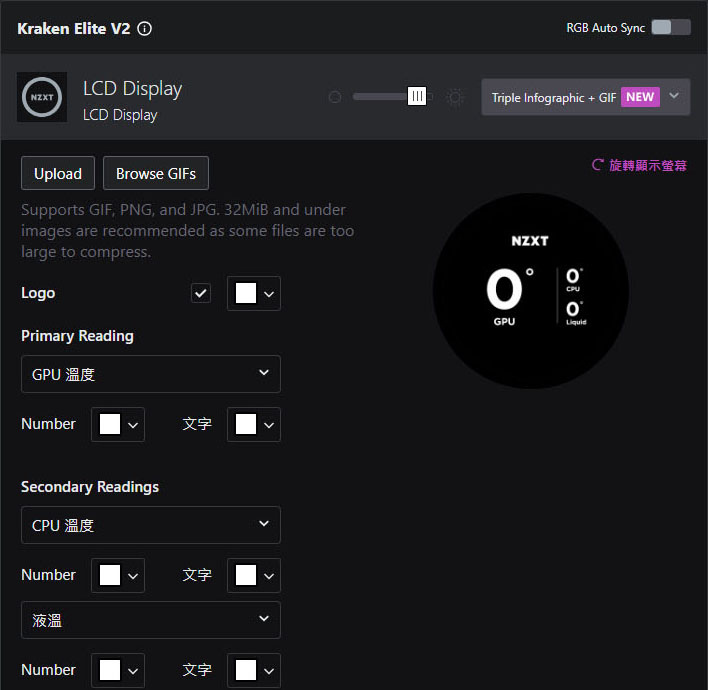Open the Triple Infographic + GIF mode dropdown
This screenshot has width=708, height=690.
coord(585,97)
